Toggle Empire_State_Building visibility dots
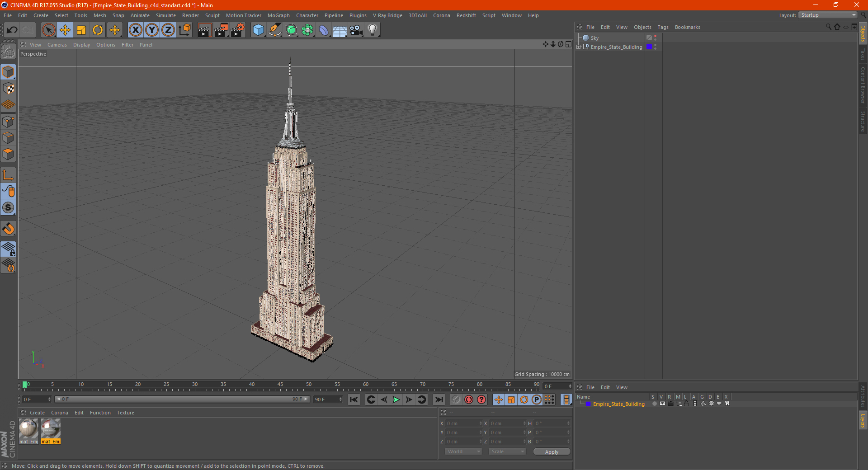 point(656,47)
